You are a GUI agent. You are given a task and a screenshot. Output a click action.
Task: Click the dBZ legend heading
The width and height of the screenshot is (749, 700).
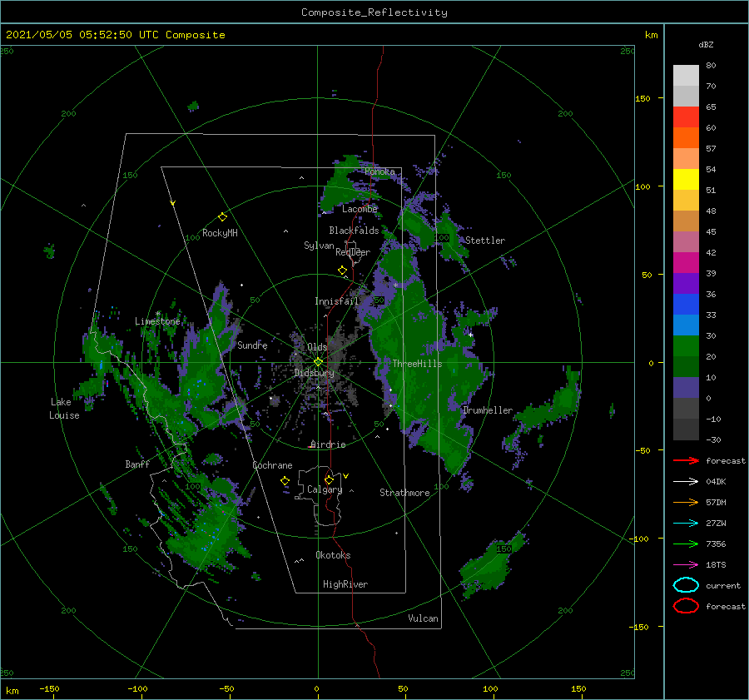[x=706, y=44]
